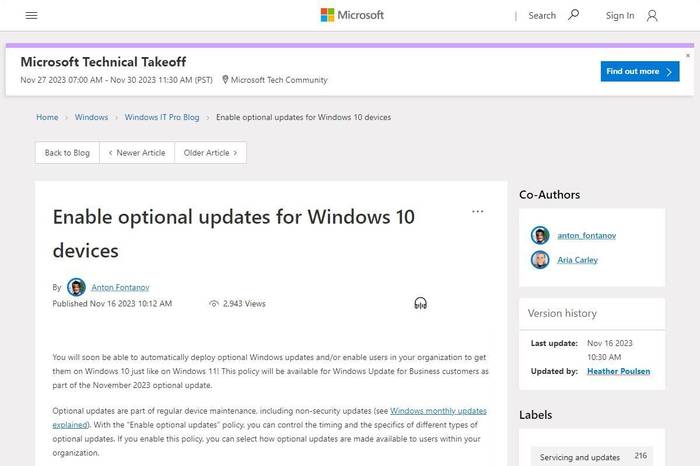The width and height of the screenshot is (700, 466).
Task: Click Anton Fontanov's avatar by the byline
Action: (x=76, y=287)
